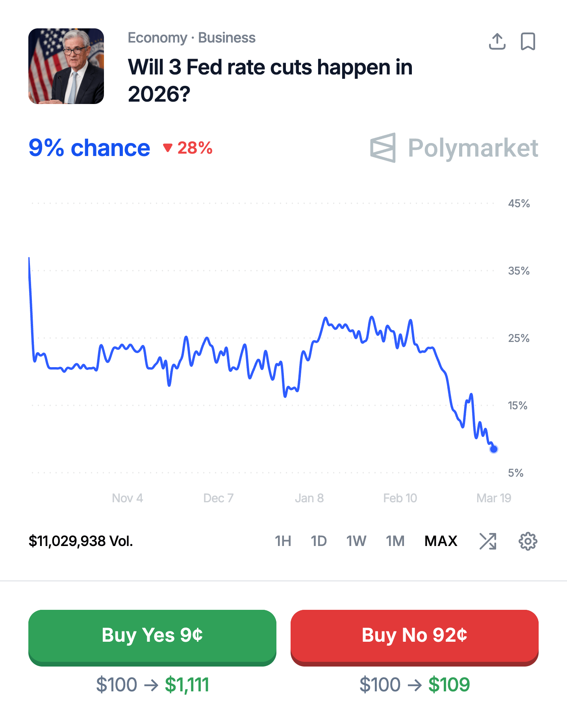Click the shuffle arrows chart icon
Screen dimensions: 567x728
(488, 541)
